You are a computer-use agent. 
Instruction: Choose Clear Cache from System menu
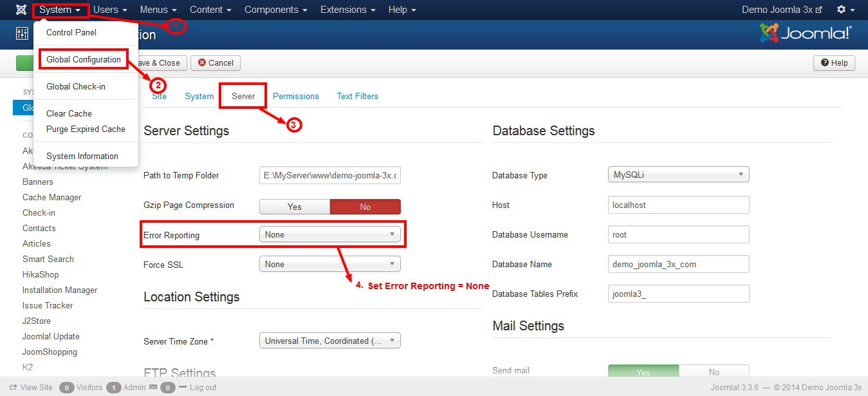tap(69, 114)
